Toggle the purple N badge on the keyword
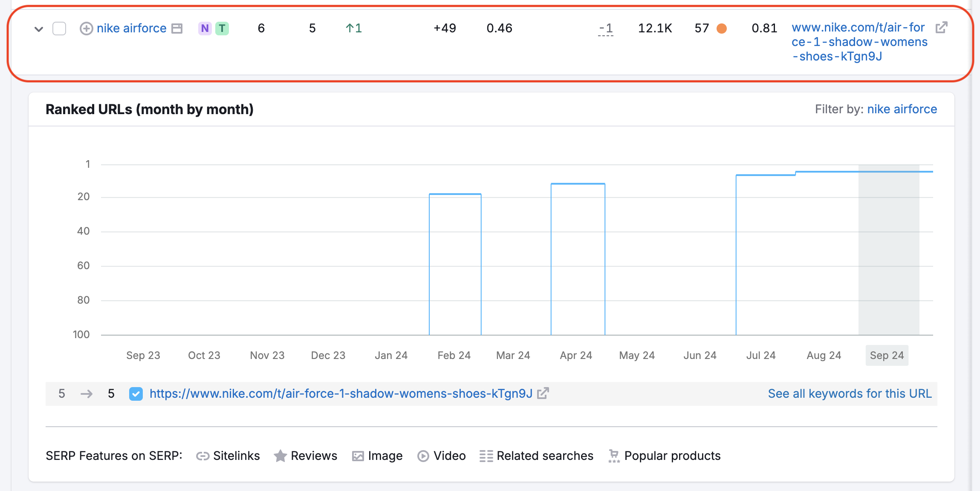The width and height of the screenshot is (980, 491). click(x=205, y=28)
